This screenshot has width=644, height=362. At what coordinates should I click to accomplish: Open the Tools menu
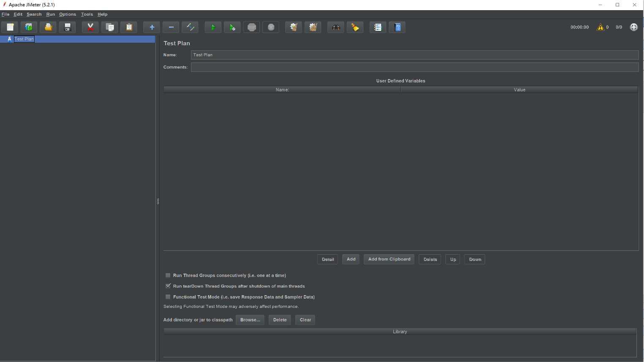click(87, 14)
